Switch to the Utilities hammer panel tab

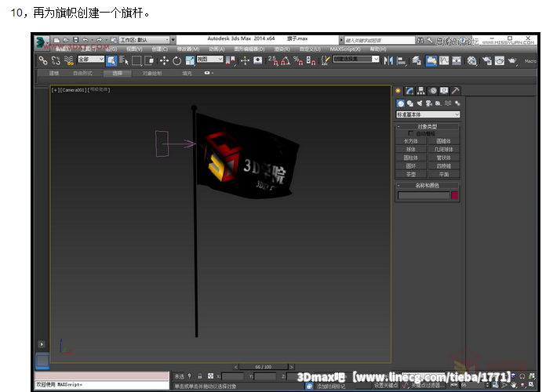[455, 90]
